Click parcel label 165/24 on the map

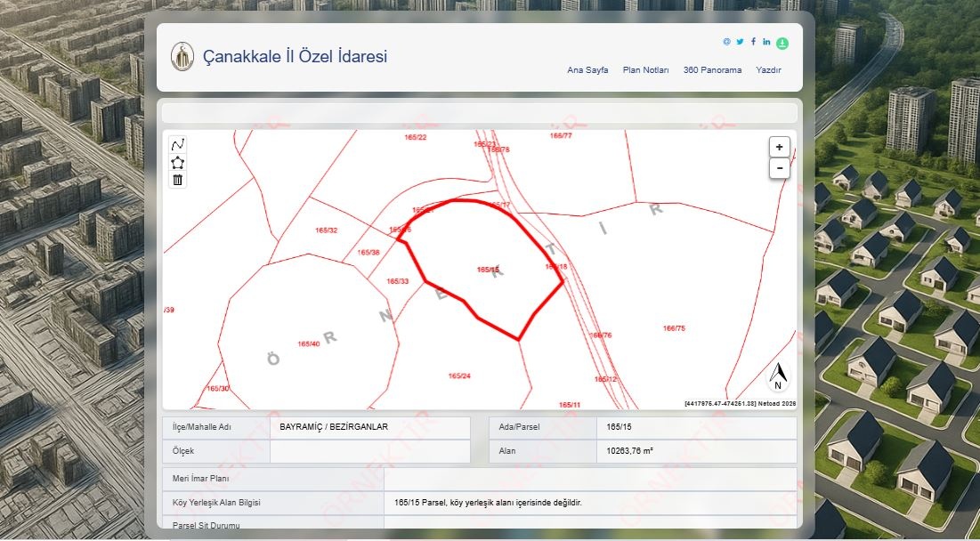click(459, 376)
